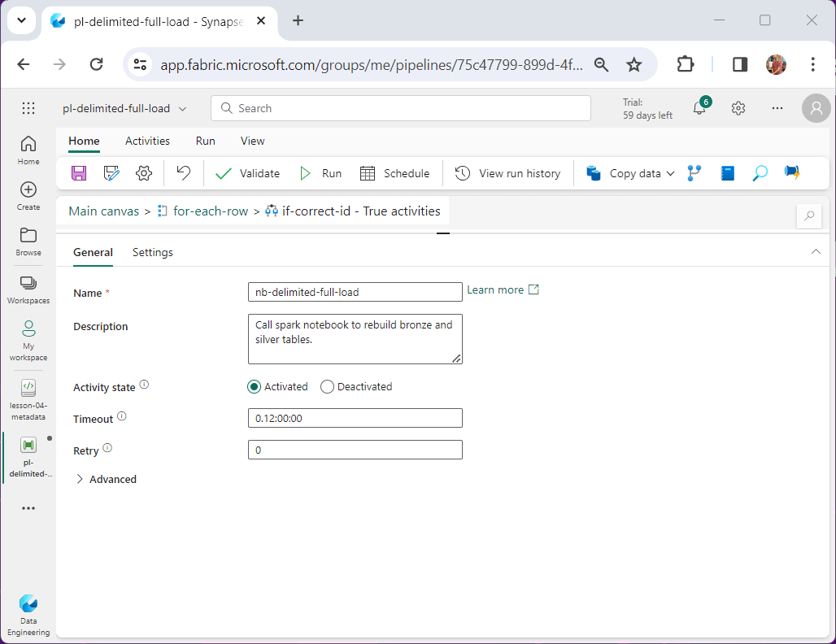Collapse the properties panel chevron

coord(816,251)
